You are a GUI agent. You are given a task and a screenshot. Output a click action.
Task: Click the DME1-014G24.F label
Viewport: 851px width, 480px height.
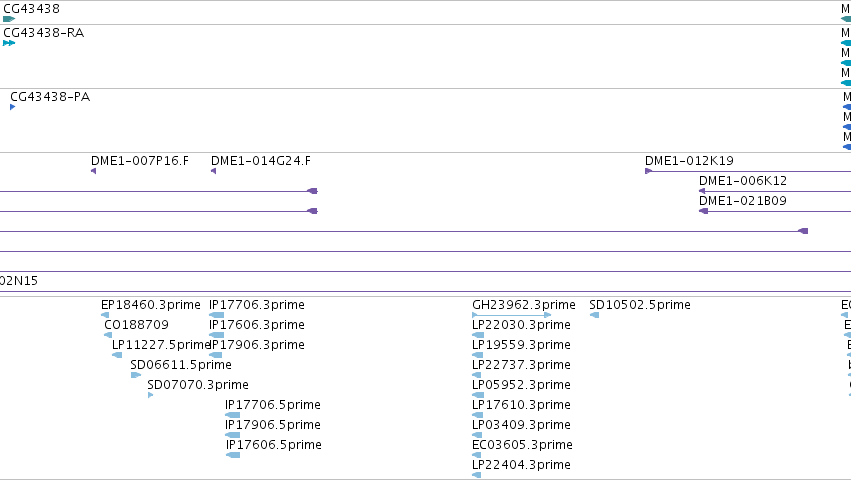click(261, 161)
